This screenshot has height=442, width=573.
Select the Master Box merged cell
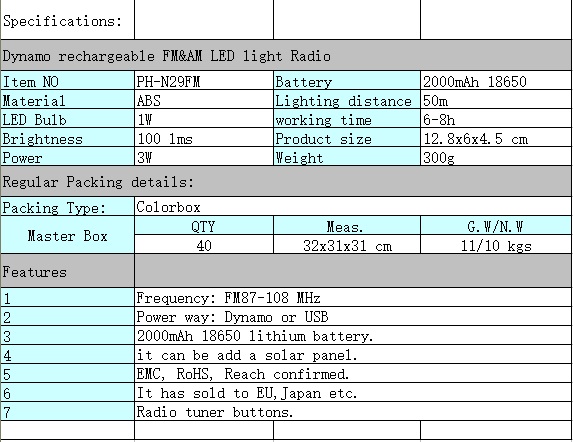68,235
